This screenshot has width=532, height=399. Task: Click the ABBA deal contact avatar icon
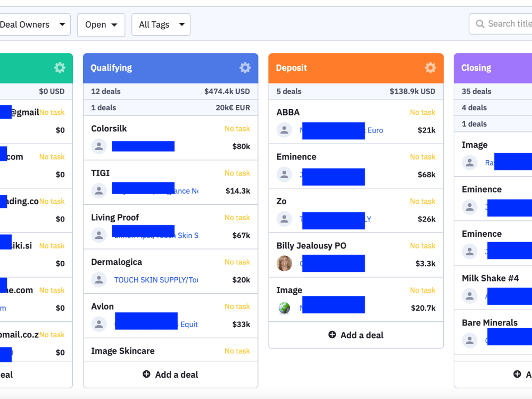click(x=284, y=130)
